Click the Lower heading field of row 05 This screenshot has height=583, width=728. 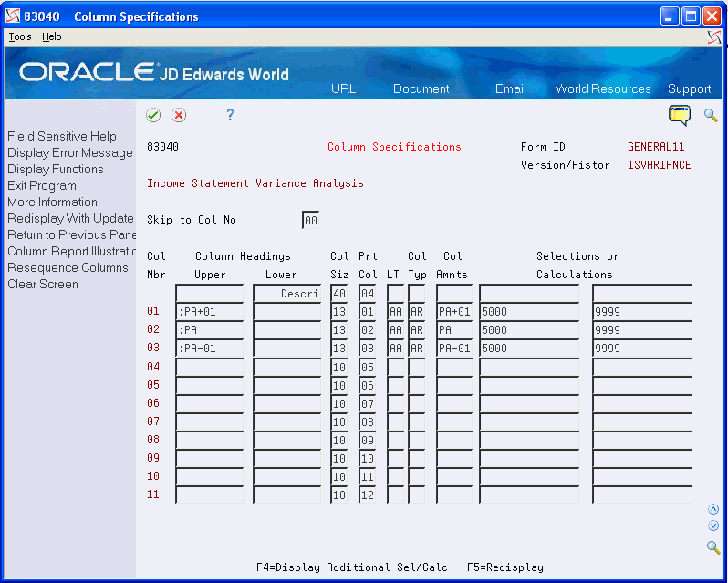click(x=287, y=385)
